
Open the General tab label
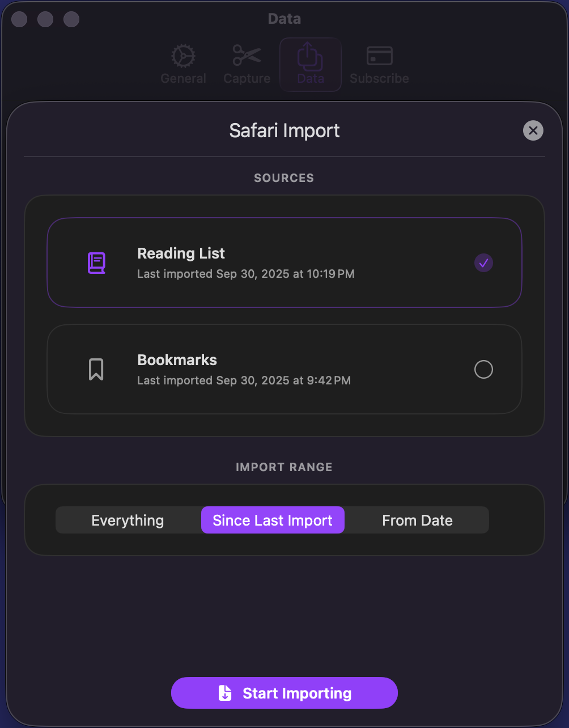tap(183, 79)
